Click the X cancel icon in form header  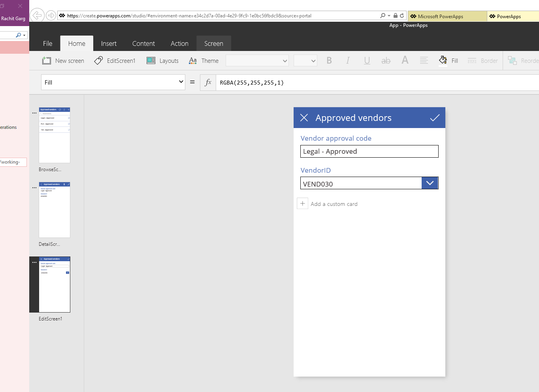click(x=304, y=118)
